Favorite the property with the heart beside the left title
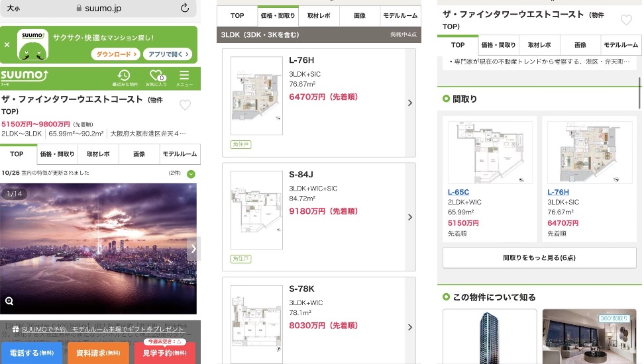644x364 pixels. tap(185, 105)
